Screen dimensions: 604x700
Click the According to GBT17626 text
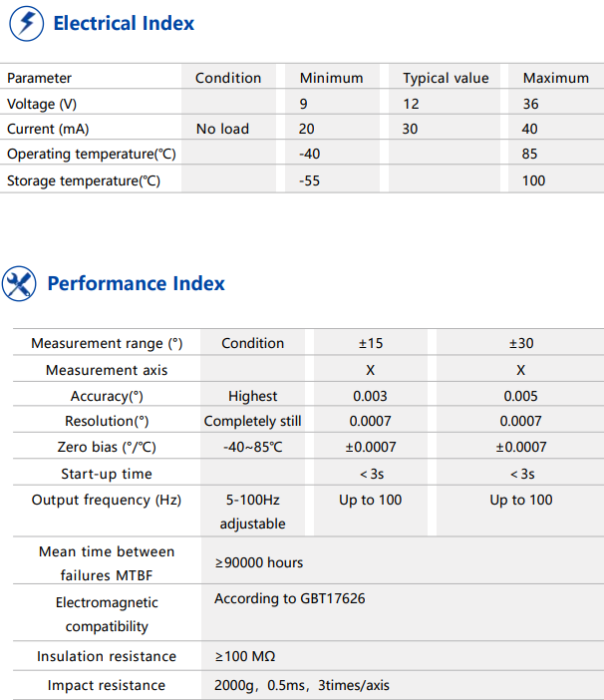[289, 598]
